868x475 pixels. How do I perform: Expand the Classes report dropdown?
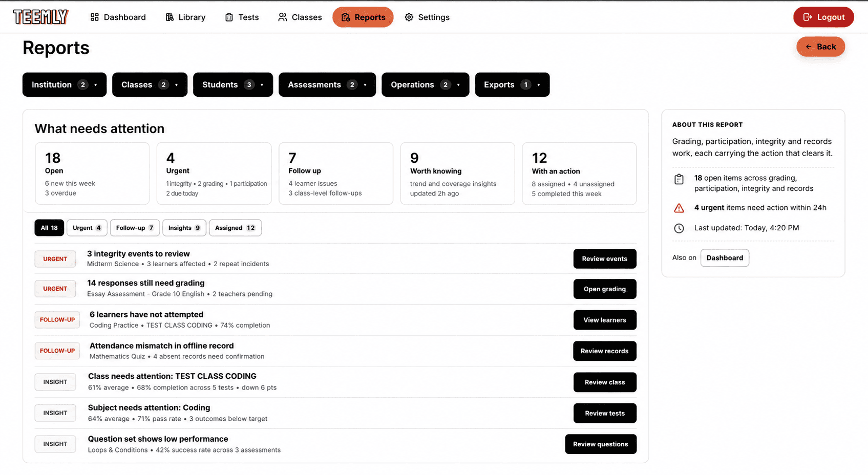tap(150, 84)
